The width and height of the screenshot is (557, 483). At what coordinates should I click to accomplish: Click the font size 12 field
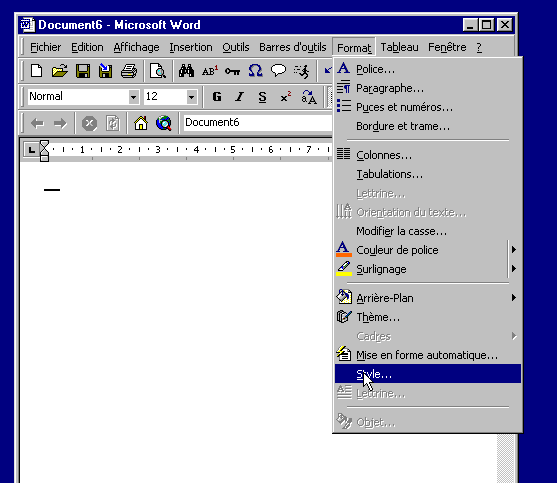tap(165, 97)
